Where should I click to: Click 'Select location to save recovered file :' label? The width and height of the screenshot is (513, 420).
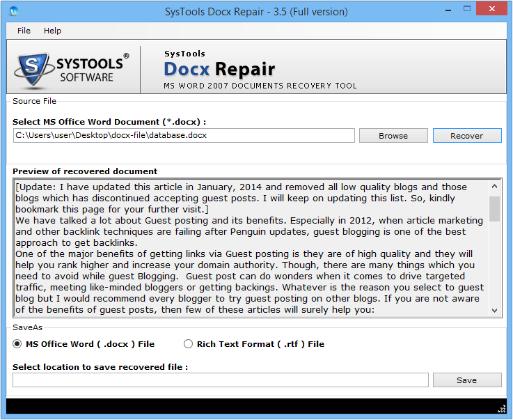click(100, 367)
